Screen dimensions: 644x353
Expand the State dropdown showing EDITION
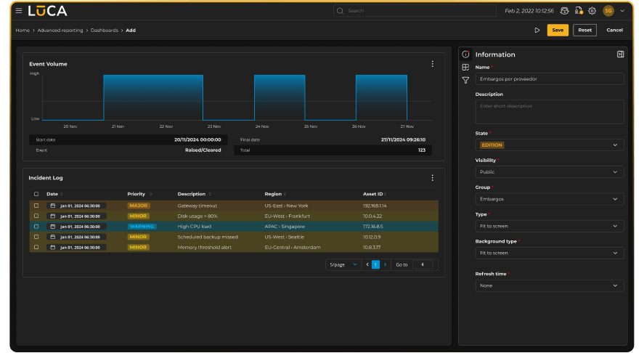click(x=550, y=145)
